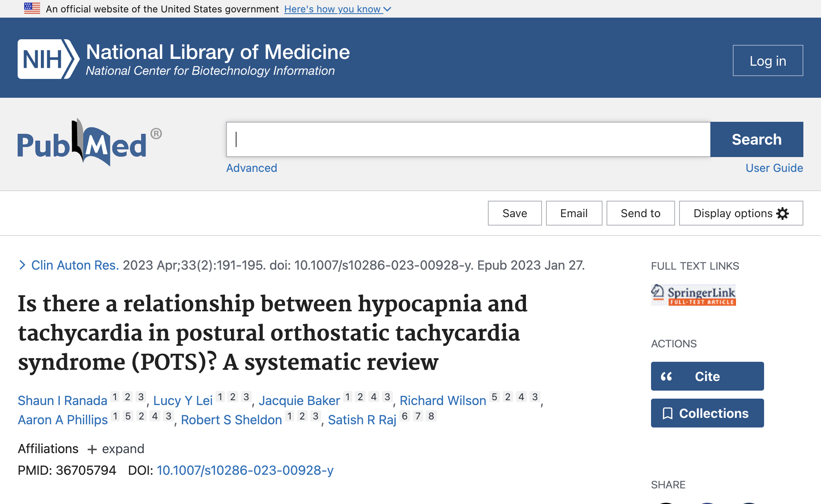Open Display options
821x504 pixels.
tap(741, 213)
